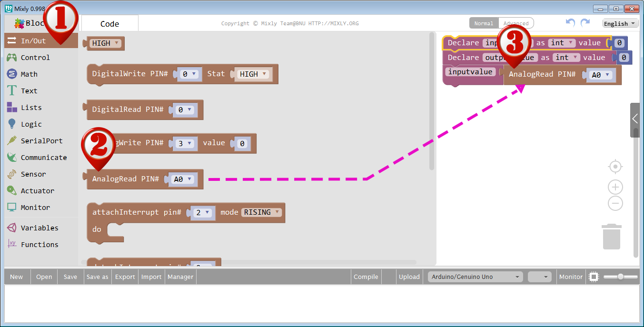Click the Mixly app icon in title bar

pyautogui.click(x=9, y=8)
